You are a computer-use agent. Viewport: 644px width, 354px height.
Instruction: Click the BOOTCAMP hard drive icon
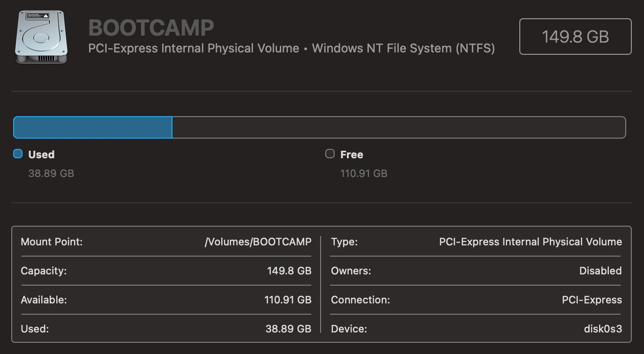[41, 37]
